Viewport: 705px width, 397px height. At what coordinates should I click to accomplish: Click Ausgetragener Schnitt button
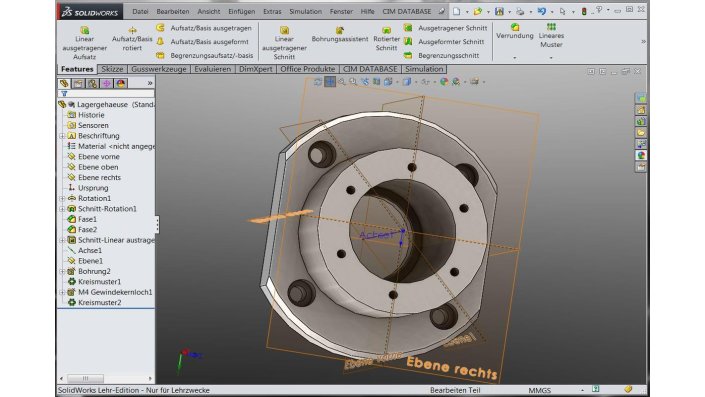pos(446,28)
